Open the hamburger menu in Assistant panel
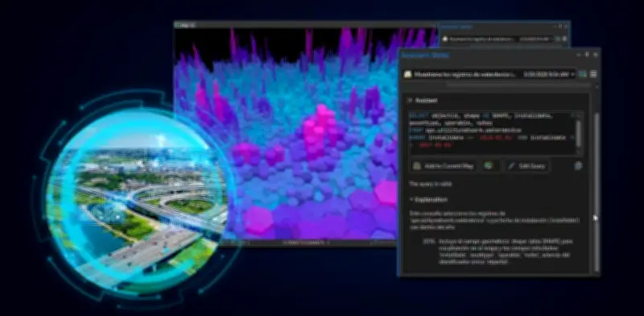 (593, 74)
